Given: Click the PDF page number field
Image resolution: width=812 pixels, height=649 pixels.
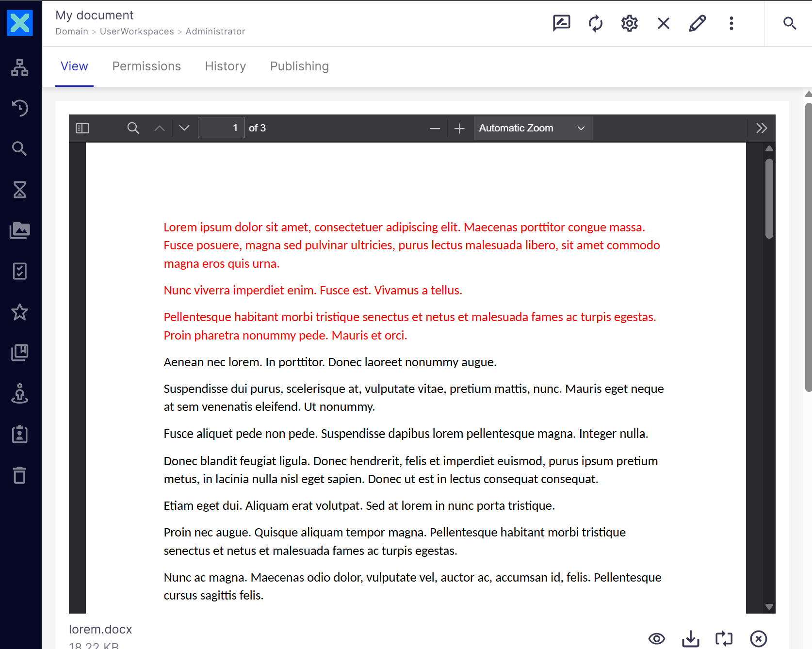Looking at the screenshot, I should (x=221, y=128).
